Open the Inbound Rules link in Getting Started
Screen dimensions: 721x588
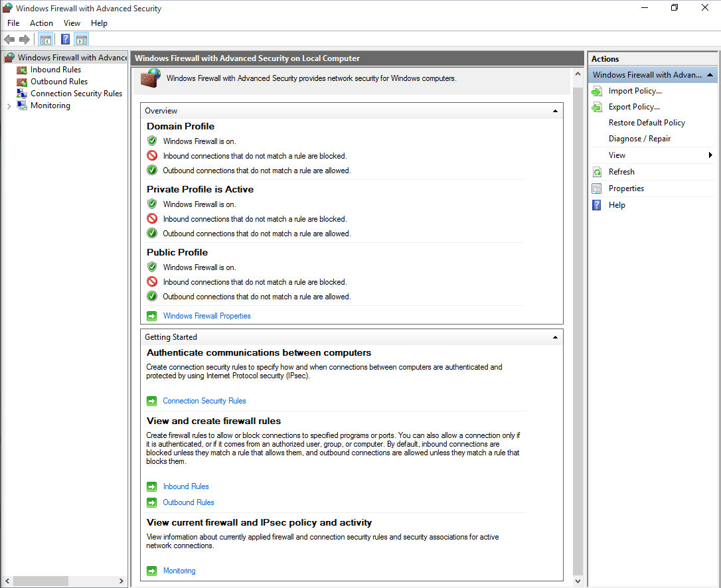[x=186, y=487]
